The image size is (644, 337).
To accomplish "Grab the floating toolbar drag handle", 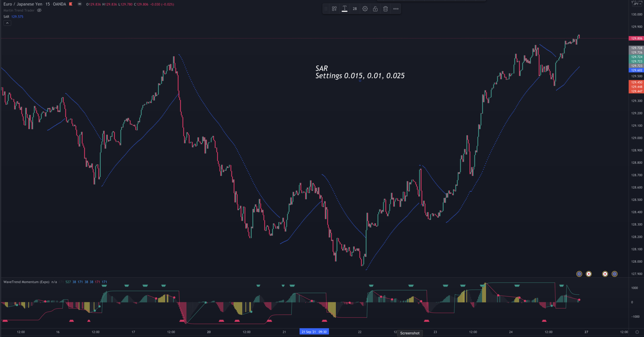I will [x=326, y=9].
